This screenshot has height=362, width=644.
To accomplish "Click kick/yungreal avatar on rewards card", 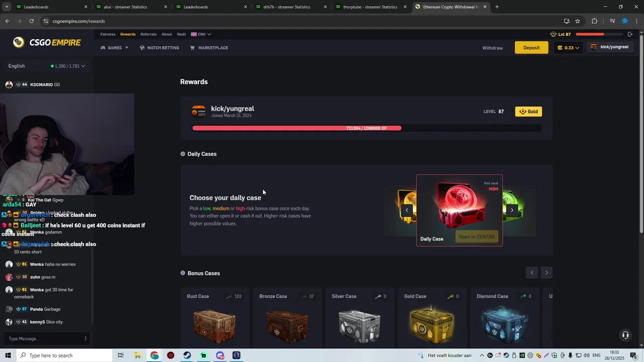I will 199,112.
